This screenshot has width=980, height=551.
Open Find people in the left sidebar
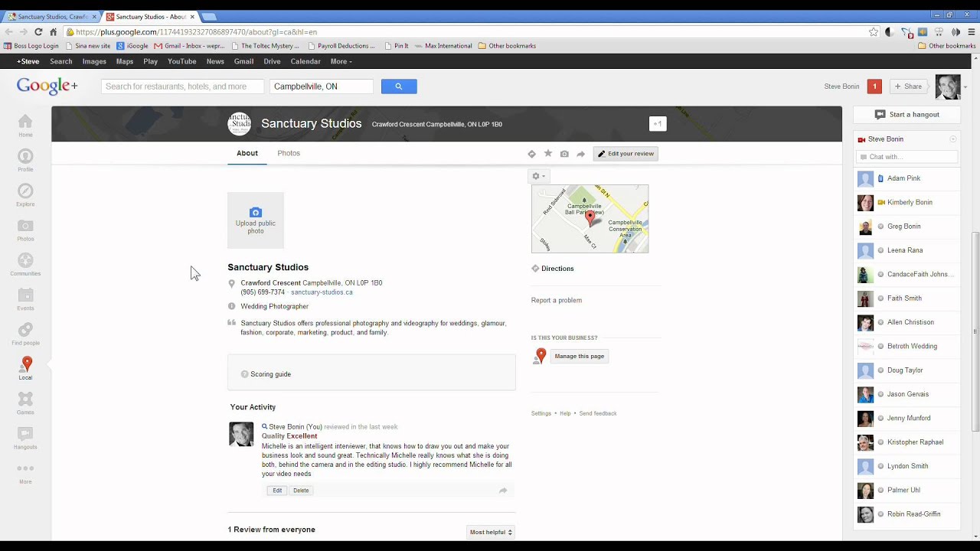tap(25, 334)
